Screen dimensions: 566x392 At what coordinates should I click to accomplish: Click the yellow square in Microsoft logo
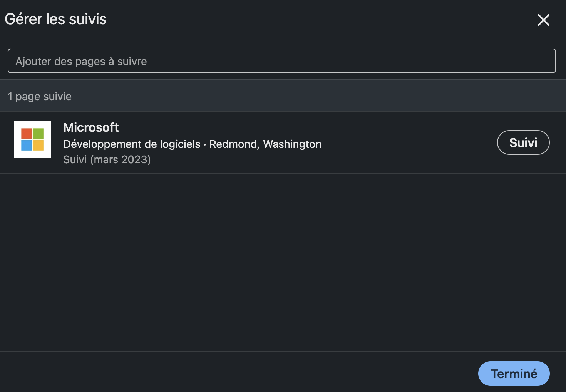[x=38, y=145]
